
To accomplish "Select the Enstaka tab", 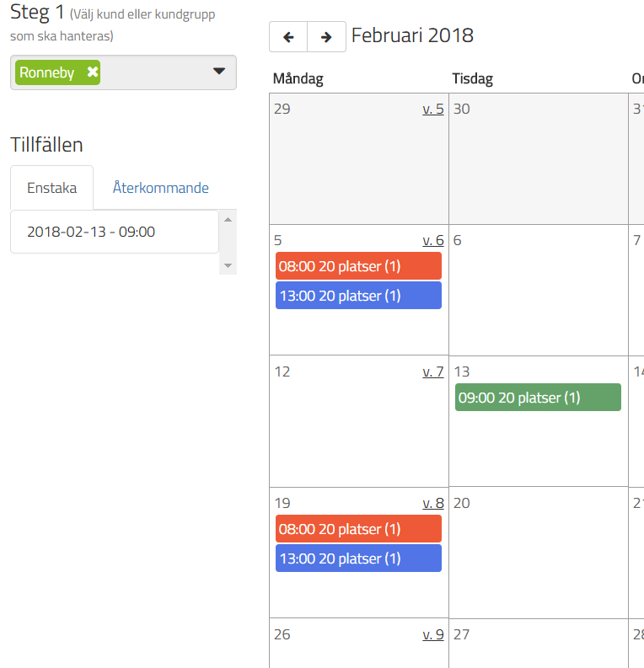I will point(51,188).
